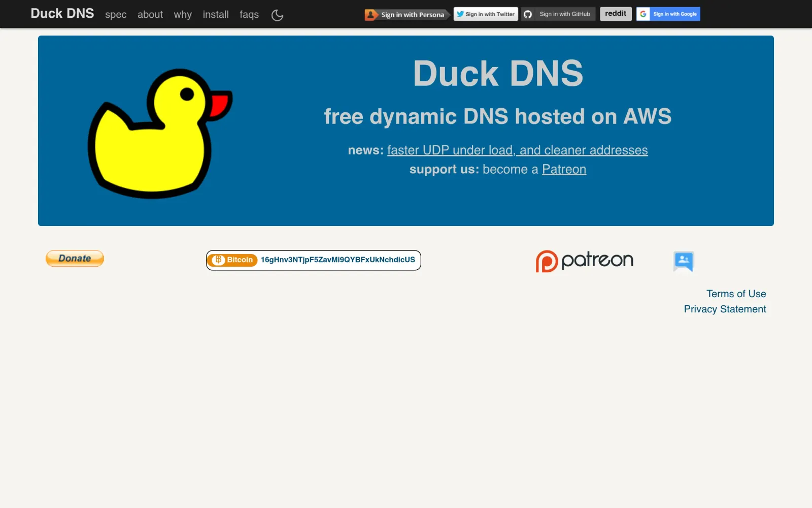Screen dimensions: 812x508
Task: Open the why page in navbar
Action: tap(183, 15)
